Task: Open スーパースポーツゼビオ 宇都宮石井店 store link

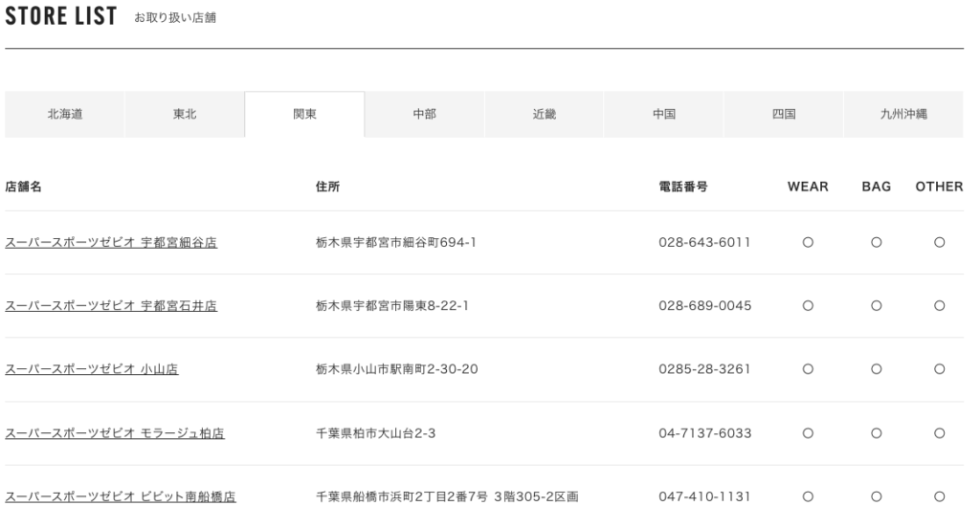Action: click(x=111, y=306)
